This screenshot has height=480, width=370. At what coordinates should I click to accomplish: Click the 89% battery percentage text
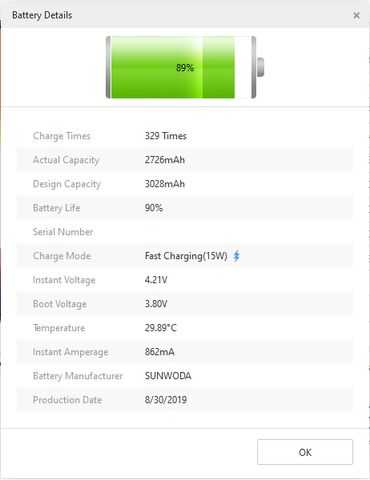[185, 68]
